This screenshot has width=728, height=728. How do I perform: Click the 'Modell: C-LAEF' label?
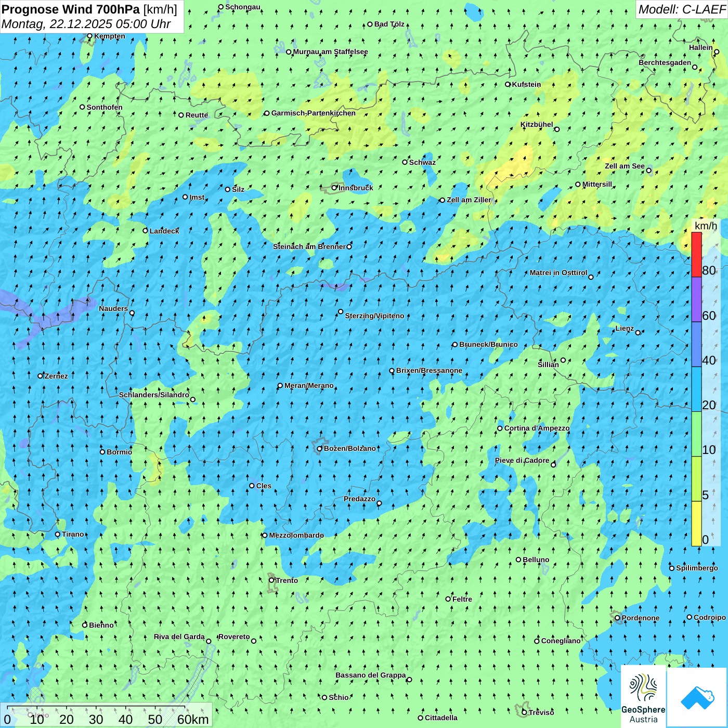682,9
